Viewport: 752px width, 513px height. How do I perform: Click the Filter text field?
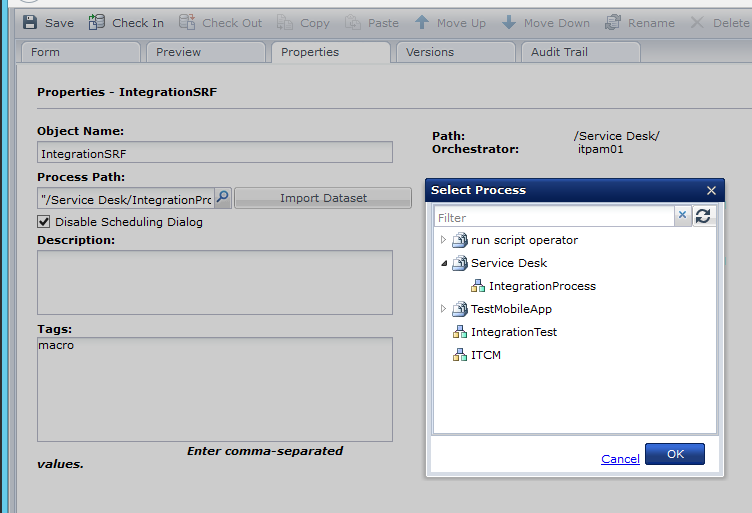(553, 217)
